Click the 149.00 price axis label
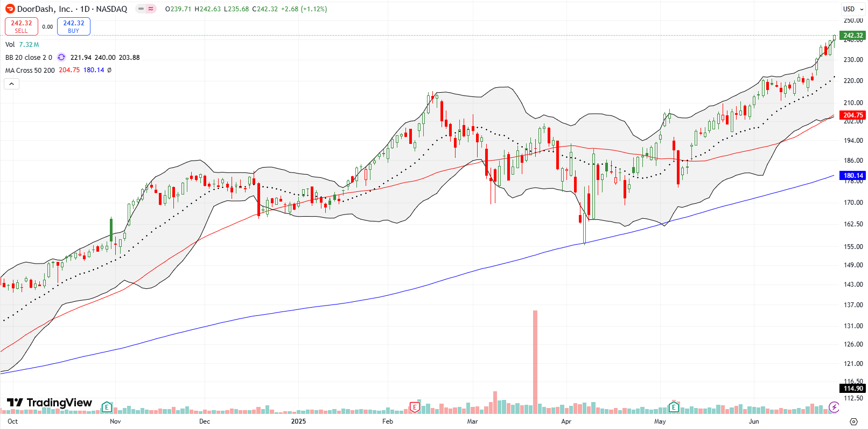Viewport: 868px width, 429px height. (x=853, y=265)
